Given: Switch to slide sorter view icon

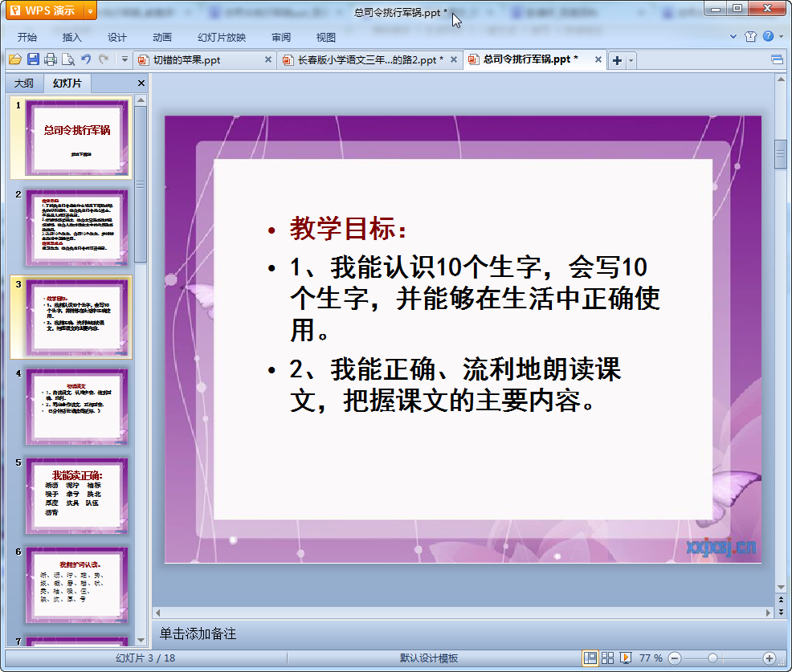Looking at the screenshot, I should (607, 658).
